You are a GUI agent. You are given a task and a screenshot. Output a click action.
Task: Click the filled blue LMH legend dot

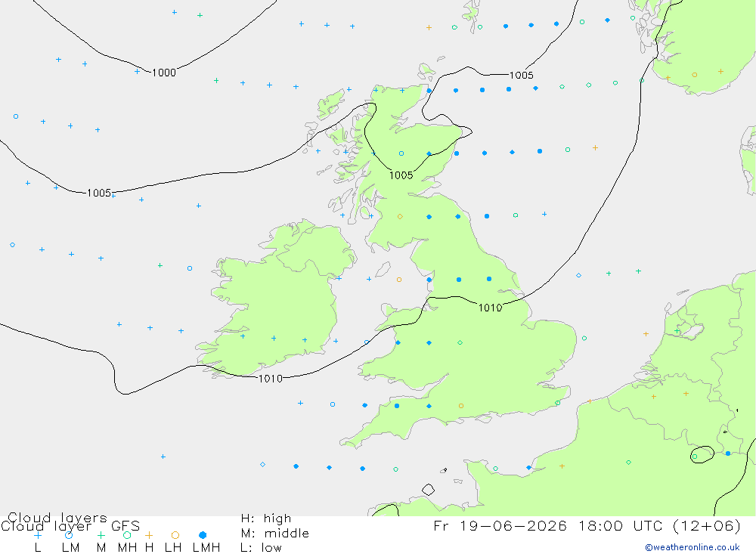point(203,535)
